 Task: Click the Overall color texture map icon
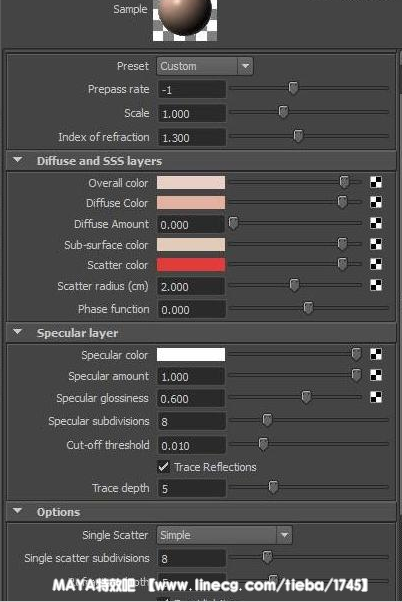[376, 182]
